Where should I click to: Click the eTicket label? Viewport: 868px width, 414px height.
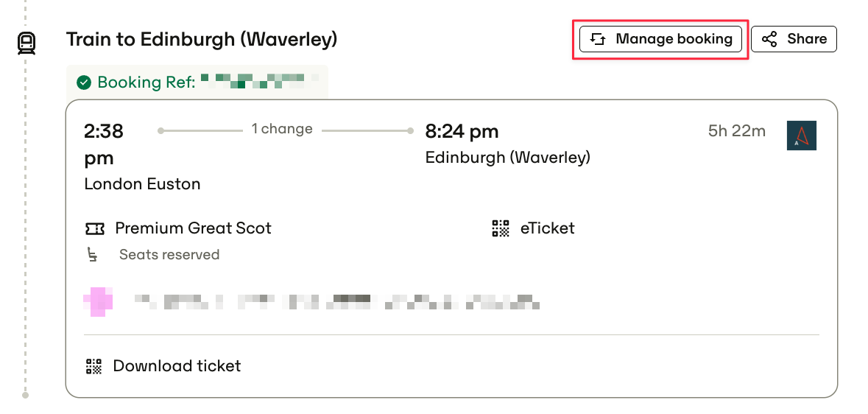(x=547, y=228)
